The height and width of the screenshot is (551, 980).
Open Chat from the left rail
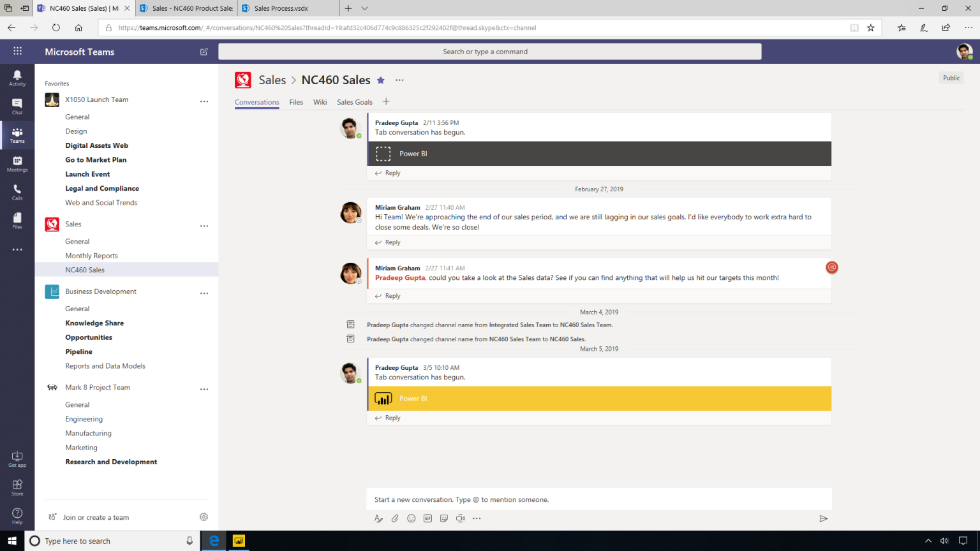coord(17,106)
